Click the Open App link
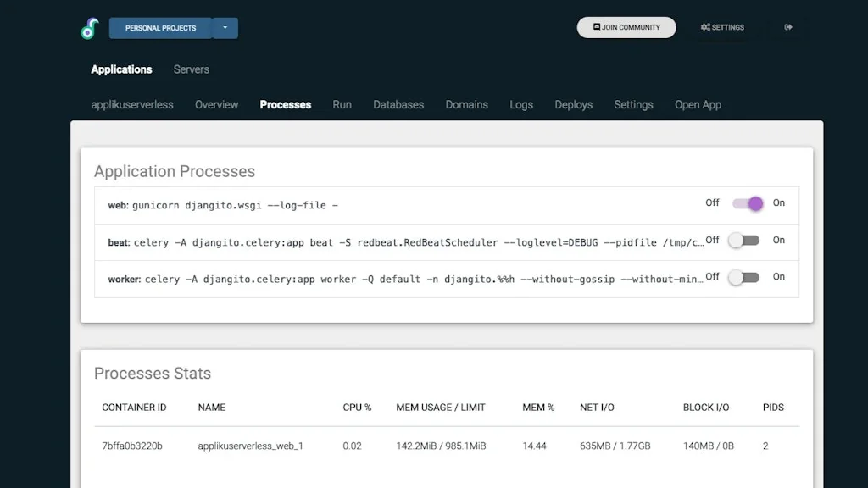Image resolution: width=868 pixels, height=488 pixels. [x=698, y=104]
